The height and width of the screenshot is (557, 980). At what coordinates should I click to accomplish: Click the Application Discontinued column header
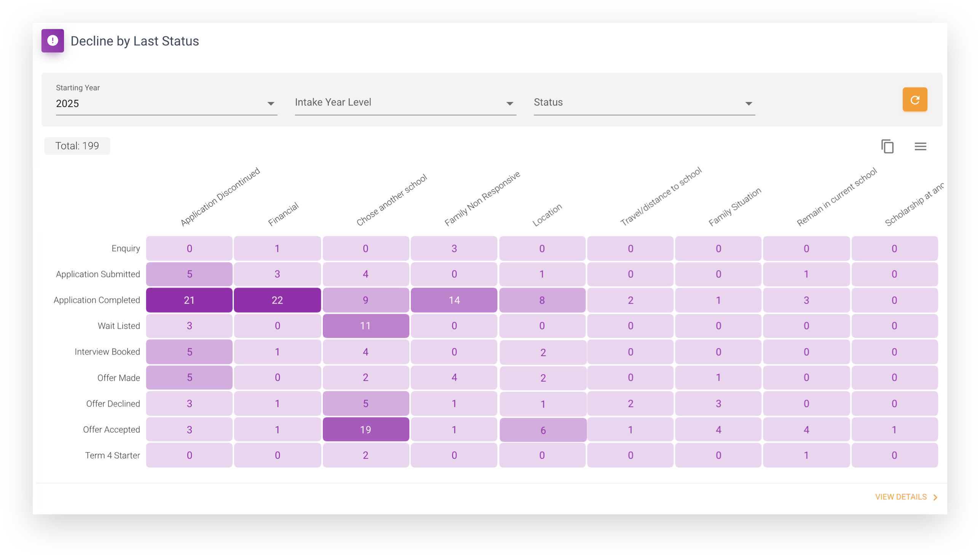pyautogui.click(x=220, y=196)
